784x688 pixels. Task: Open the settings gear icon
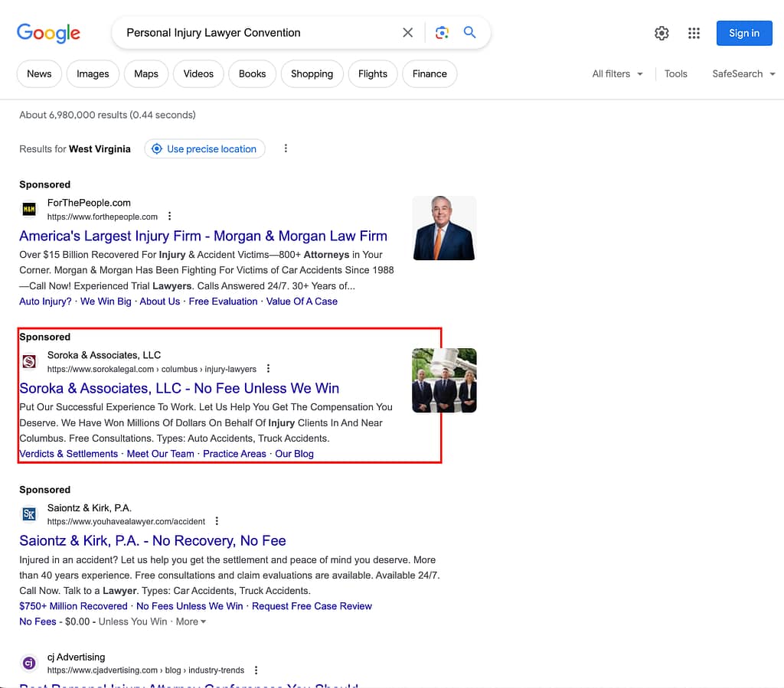tap(661, 33)
